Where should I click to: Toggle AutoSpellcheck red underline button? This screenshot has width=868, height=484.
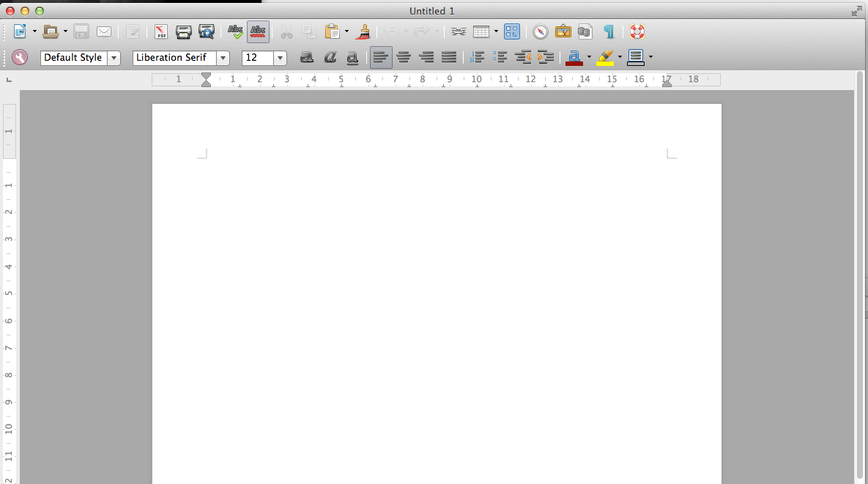[258, 31]
